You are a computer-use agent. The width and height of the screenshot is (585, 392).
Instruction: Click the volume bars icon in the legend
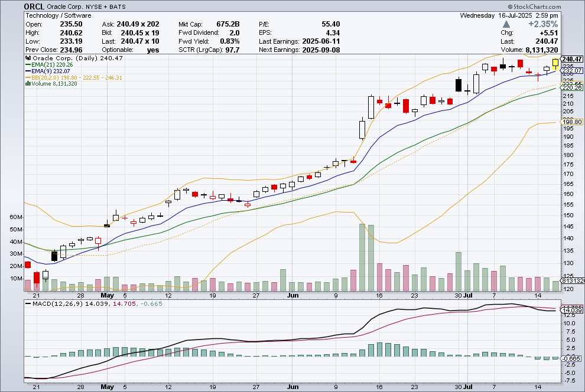(x=28, y=83)
